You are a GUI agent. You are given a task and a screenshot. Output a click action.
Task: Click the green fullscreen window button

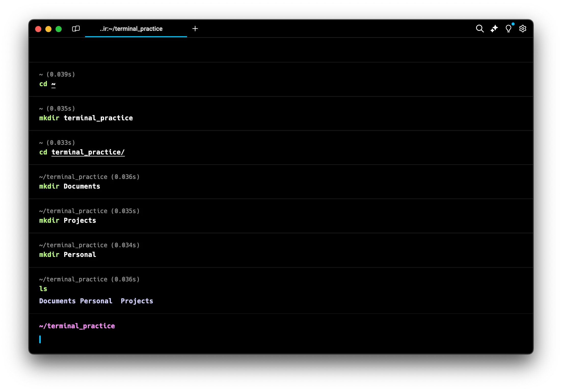tap(59, 29)
